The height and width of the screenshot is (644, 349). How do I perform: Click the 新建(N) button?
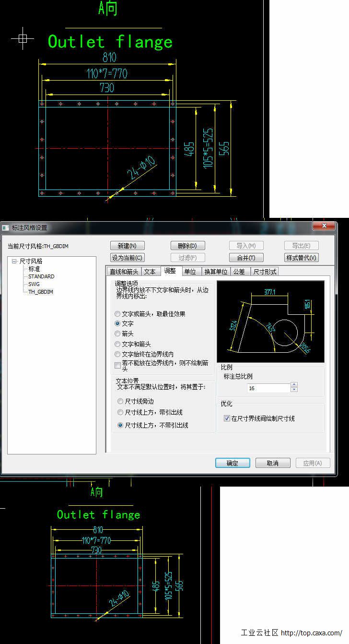pyautogui.click(x=127, y=246)
